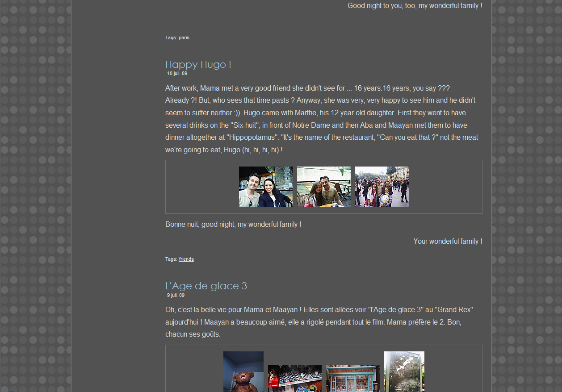This screenshot has height=392, width=562.
Task: Click the 'Your wonderful family !' signature text
Action: [x=447, y=241]
